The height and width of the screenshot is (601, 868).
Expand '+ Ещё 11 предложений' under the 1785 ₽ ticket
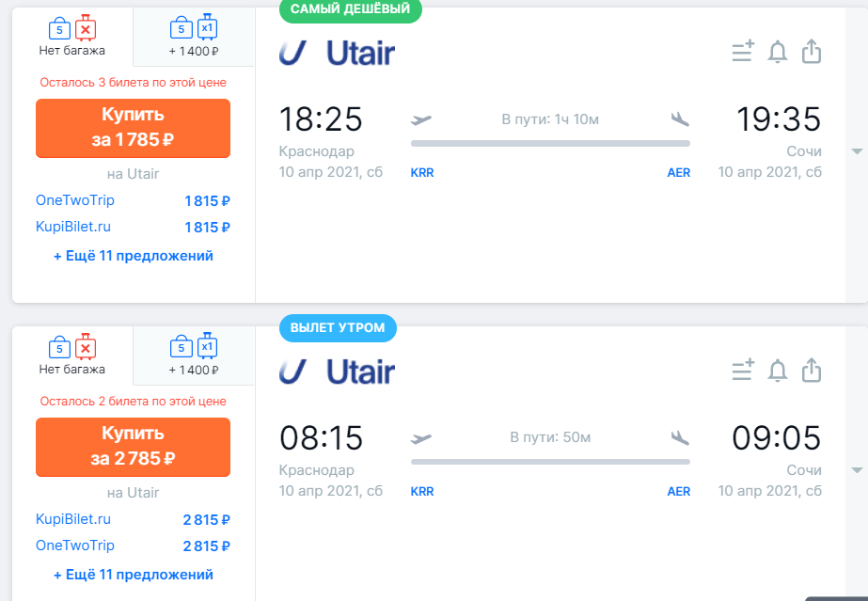[133, 256]
